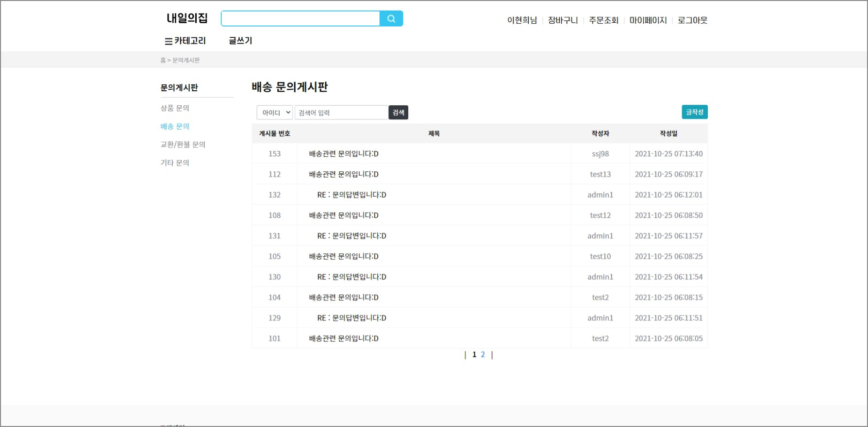Viewport: 868px width, 427px height.
Task: Open post 112 title by test13
Action: pos(344,174)
